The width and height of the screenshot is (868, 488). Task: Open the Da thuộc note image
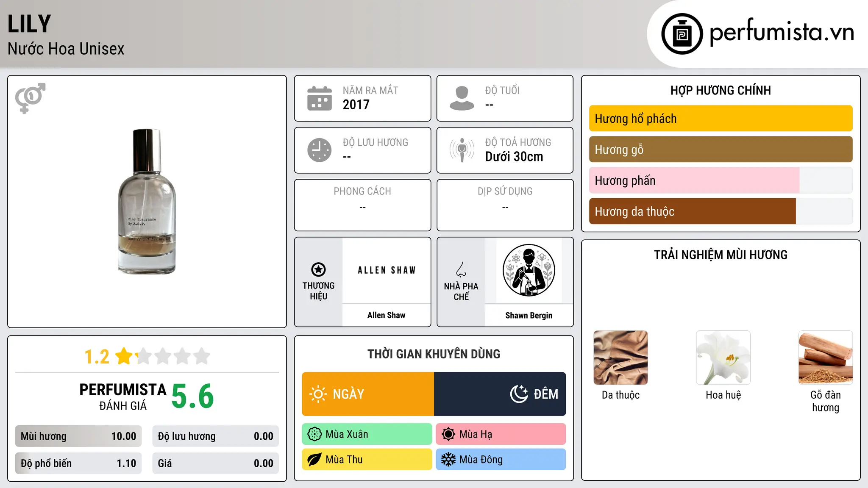(x=620, y=358)
